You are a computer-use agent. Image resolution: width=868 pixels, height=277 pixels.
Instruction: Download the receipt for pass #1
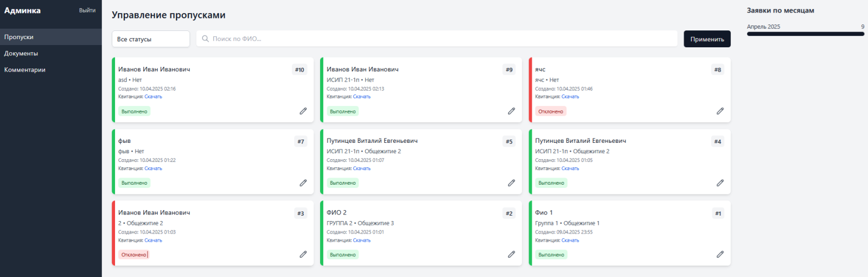pyautogui.click(x=570, y=240)
